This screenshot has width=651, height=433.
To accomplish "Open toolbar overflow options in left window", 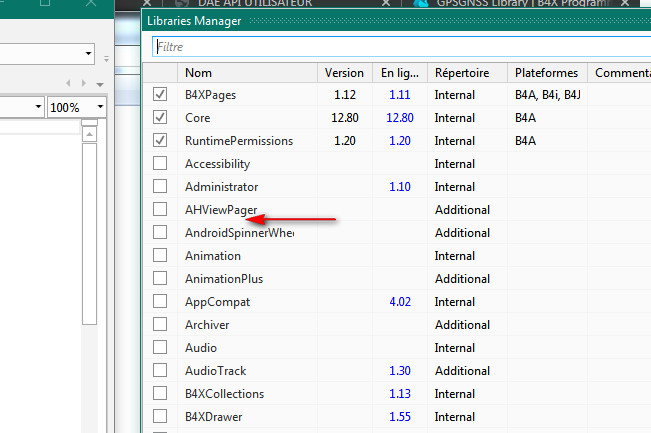I will (x=106, y=59).
